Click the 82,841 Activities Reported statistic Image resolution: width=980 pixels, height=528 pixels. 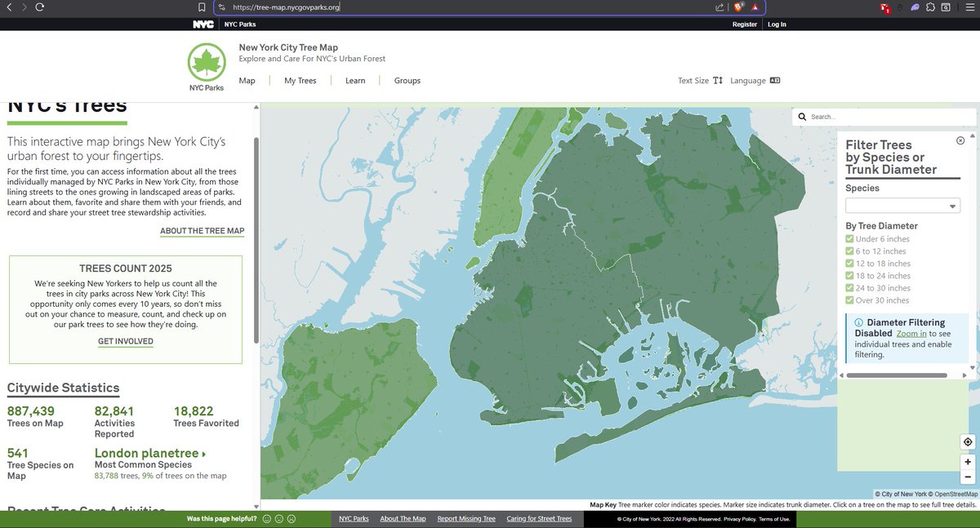point(114,422)
